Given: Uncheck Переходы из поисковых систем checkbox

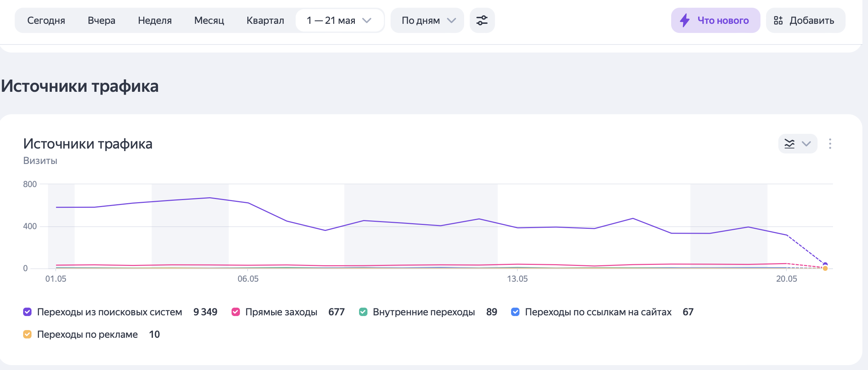Looking at the screenshot, I should click(27, 312).
